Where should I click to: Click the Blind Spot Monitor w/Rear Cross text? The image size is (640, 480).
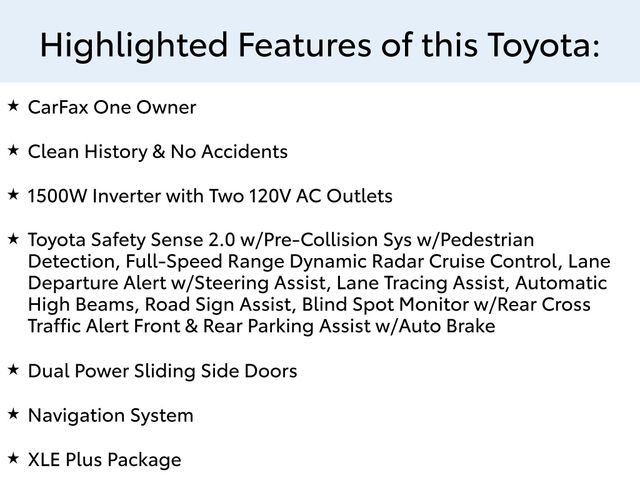446,305
